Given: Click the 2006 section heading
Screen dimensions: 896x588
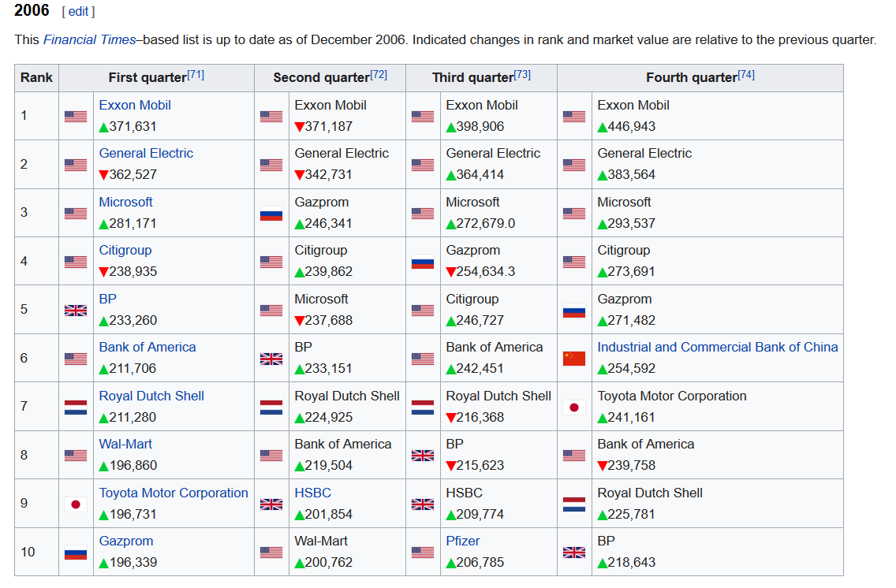Looking at the screenshot, I should click(32, 10).
